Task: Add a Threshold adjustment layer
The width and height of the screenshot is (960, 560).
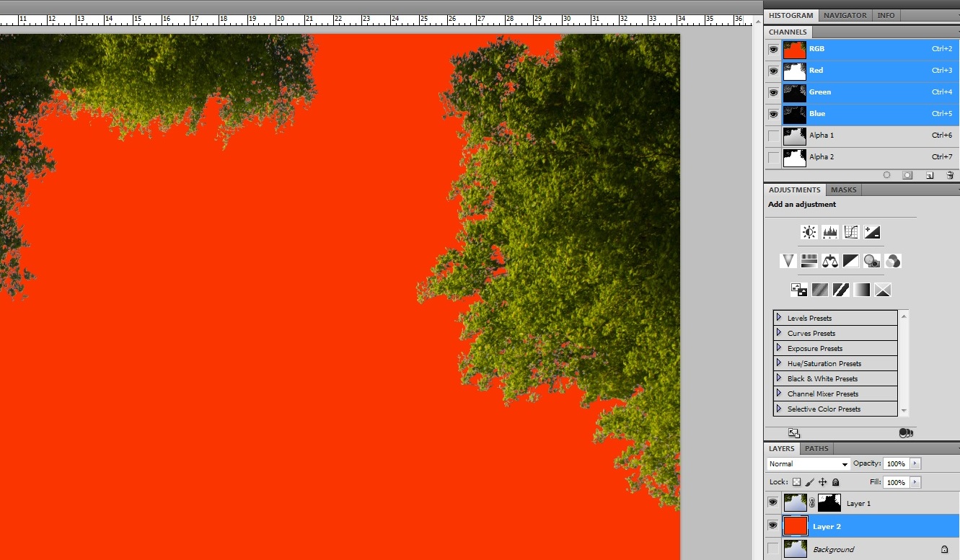Action: 841,290
